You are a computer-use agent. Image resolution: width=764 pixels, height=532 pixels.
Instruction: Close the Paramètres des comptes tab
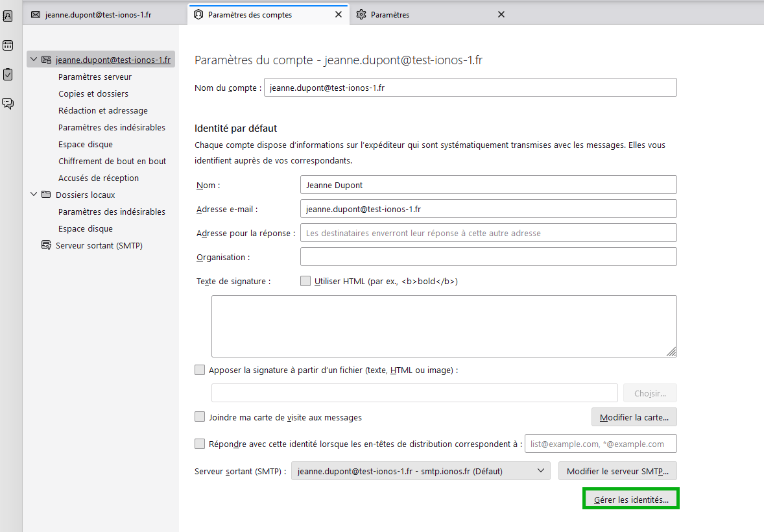click(339, 15)
